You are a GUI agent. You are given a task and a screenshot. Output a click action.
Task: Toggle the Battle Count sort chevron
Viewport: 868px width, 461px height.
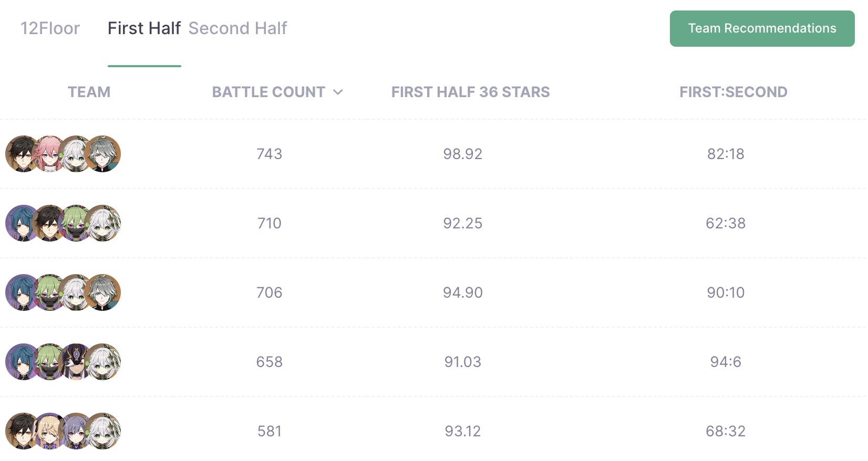pos(338,92)
